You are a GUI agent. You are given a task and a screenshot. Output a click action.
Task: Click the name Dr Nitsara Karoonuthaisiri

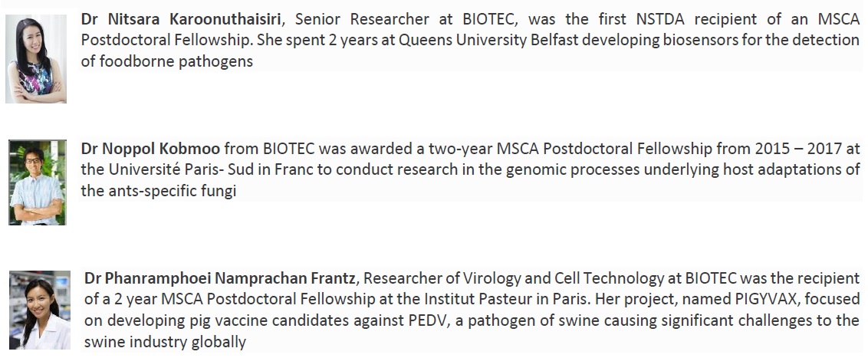point(182,19)
